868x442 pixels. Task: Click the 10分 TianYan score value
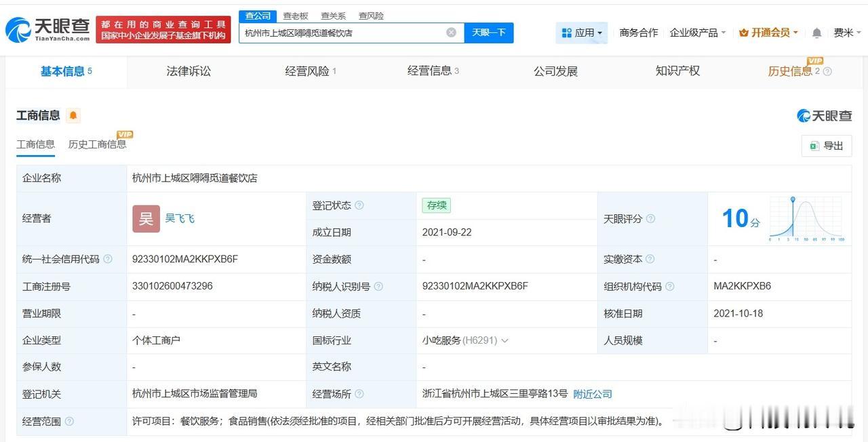click(741, 218)
